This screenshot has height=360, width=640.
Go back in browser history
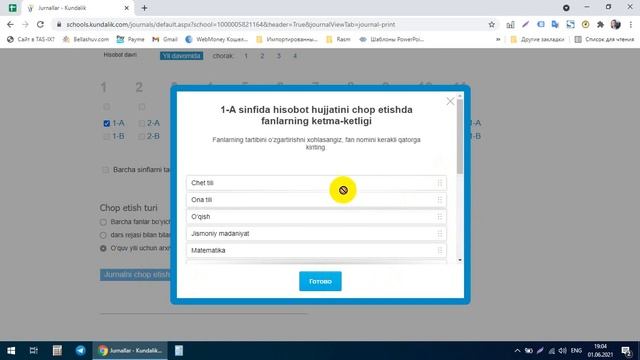tap(10, 24)
